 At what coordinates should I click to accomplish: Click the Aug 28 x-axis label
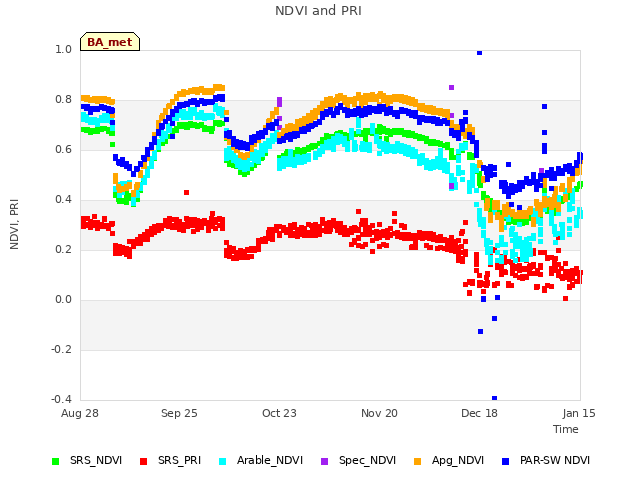80,413
